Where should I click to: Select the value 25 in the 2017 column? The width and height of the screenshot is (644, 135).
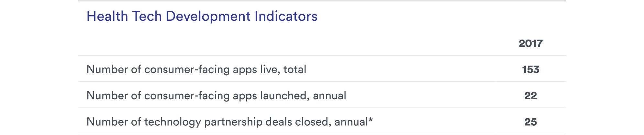click(x=530, y=122)
